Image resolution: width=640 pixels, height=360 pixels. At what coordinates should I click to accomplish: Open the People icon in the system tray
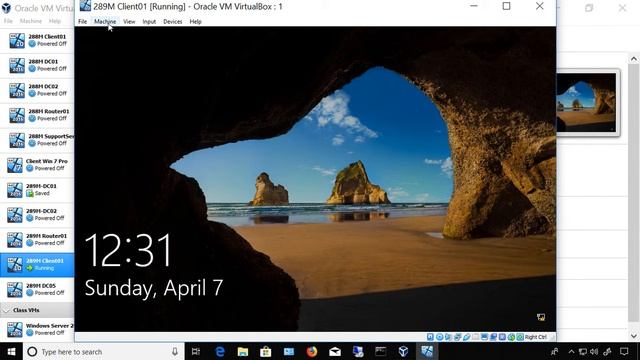555,351
